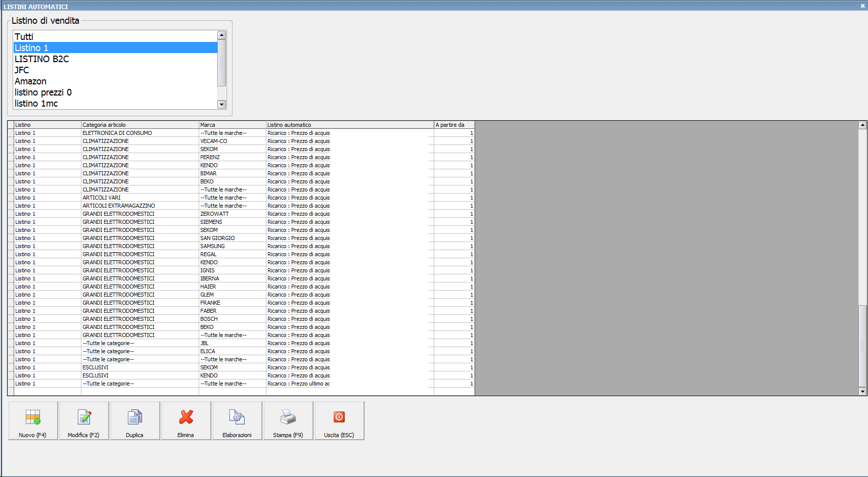Click the Stampa (F9) printer icon
The width and height of the screenshot is (868, 477).
click(288, 417)
